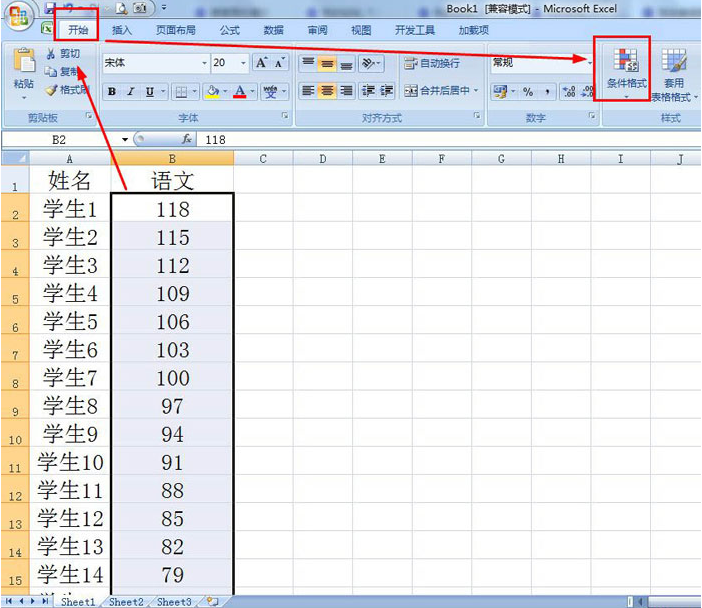
Task: Click the Paste (粘贴) clipboard icon
Action: point(23,69)
